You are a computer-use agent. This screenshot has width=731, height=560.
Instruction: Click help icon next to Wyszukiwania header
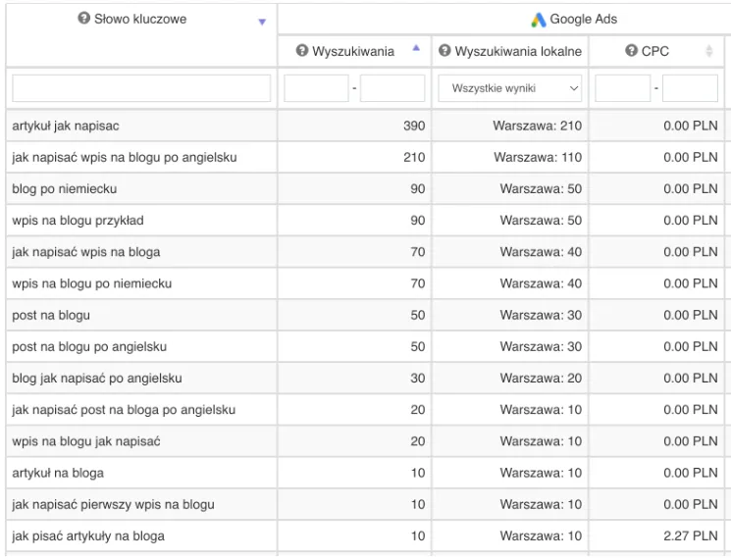[302, 51]
